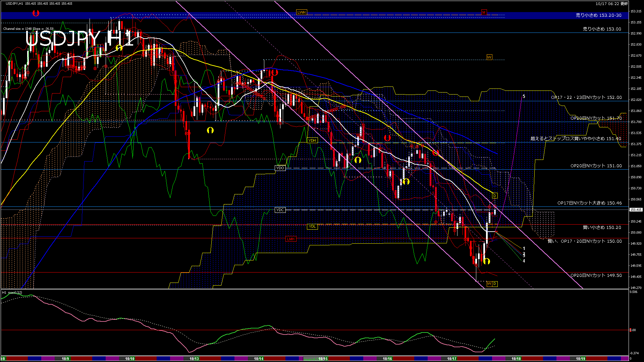Image resolution: width=644 pixels, height=362 pixels.
Task: Select the yellow YDH label box
Action: 312,140
